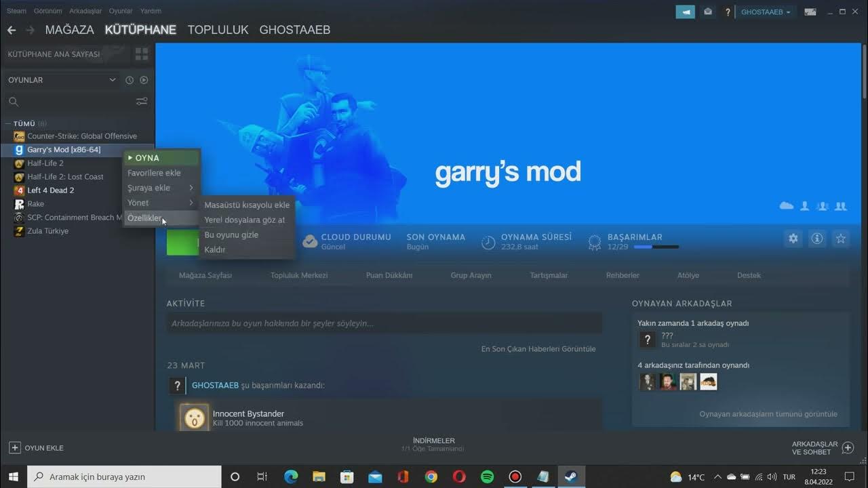Open the Puan Dükkânı link

click(x=389, y=275)
